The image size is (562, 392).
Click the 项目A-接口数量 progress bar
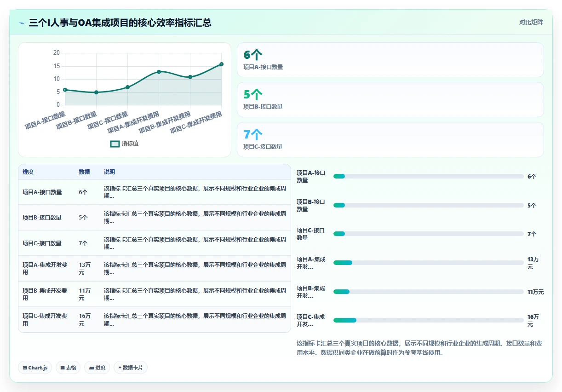click(428, 176)
